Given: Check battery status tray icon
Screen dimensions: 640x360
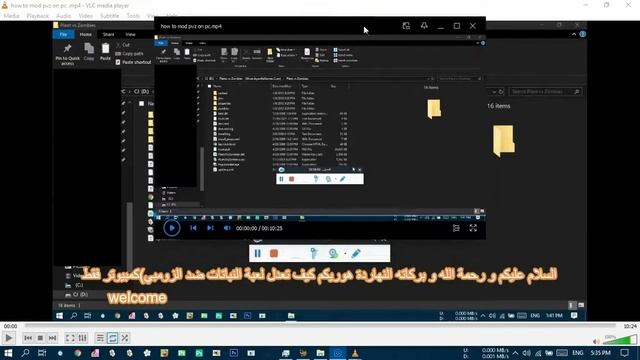Looking at the screenshot, I should pos(549,353).
